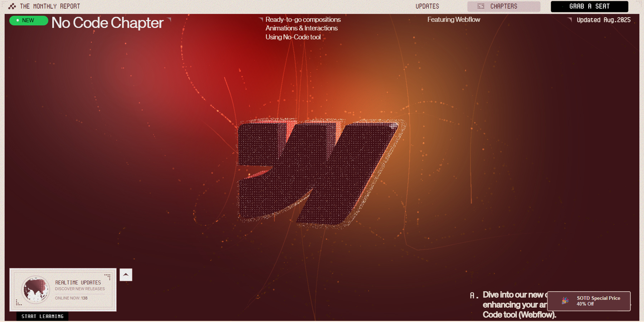Click the 'Updated Aug.2025' text

click(604, 20)
